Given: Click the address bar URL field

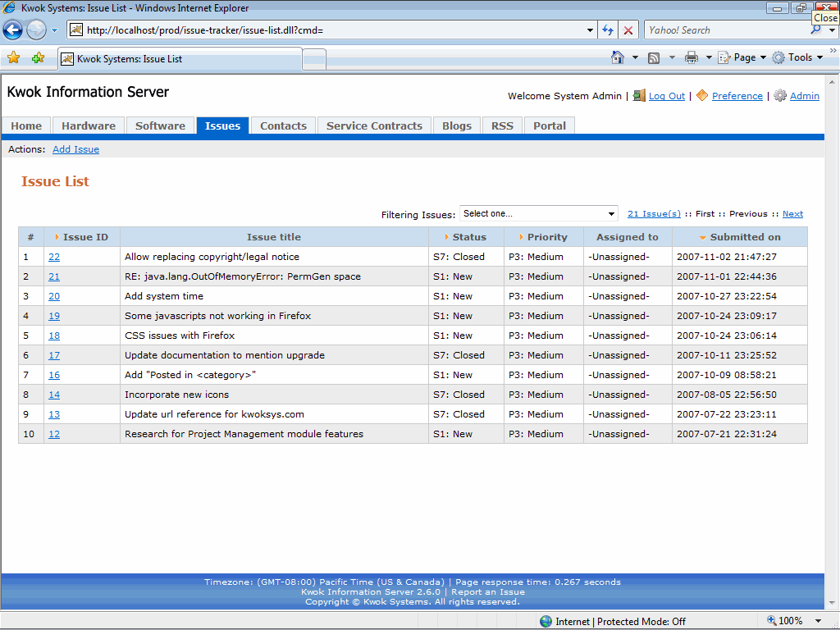Looking at the screenshot, I should [x=326, y=30].
